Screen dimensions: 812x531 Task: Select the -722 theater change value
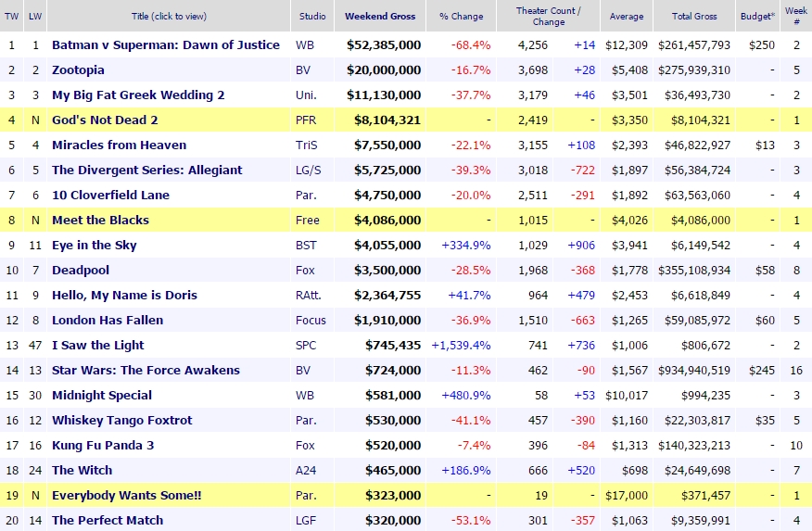tap(583, 171)
